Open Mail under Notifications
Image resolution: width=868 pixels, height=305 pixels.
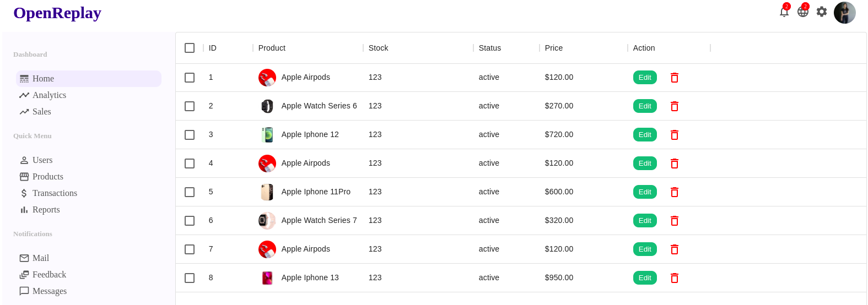tap(89, 258)
